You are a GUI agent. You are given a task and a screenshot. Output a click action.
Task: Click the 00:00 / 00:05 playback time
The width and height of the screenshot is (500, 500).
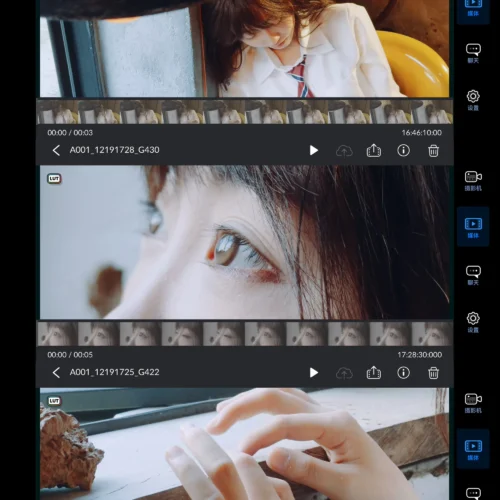[x=70, y=355]
